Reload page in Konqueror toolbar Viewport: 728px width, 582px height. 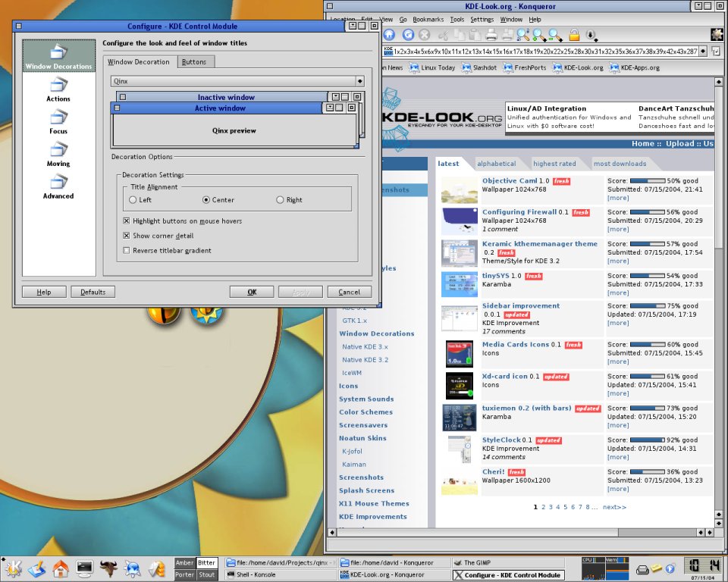tap(408, 35)
